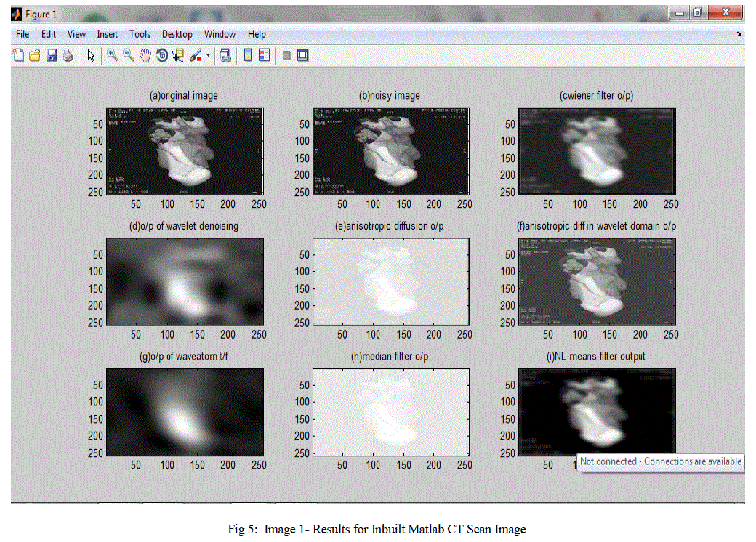
Task: Toggle the Insert Colorbar button
Action: 248,55
